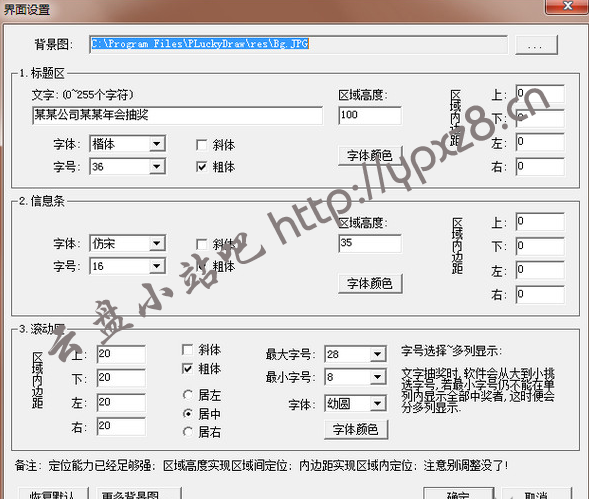Screen dimensions: 589x499
Task: Click the title text field with 某某公司某某年会抽奖
Action: (177, 115)
